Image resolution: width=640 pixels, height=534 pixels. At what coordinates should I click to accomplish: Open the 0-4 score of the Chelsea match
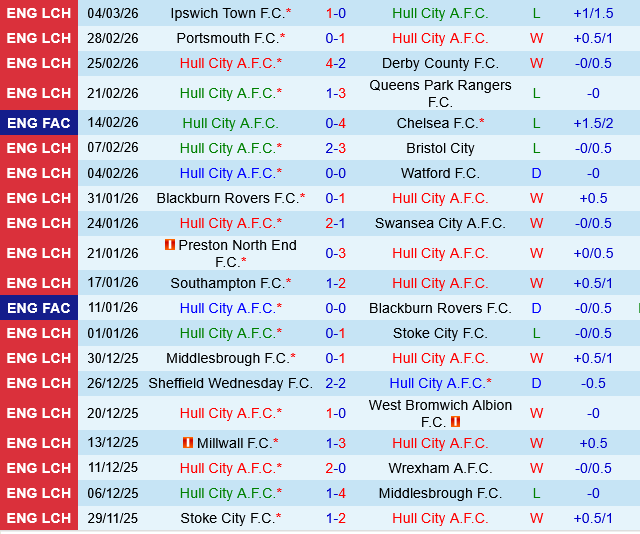[x=336, y=123]
